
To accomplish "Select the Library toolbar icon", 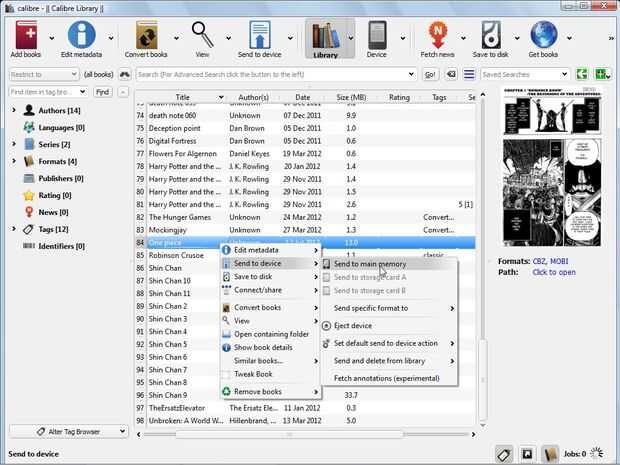I will coord(325,36).
